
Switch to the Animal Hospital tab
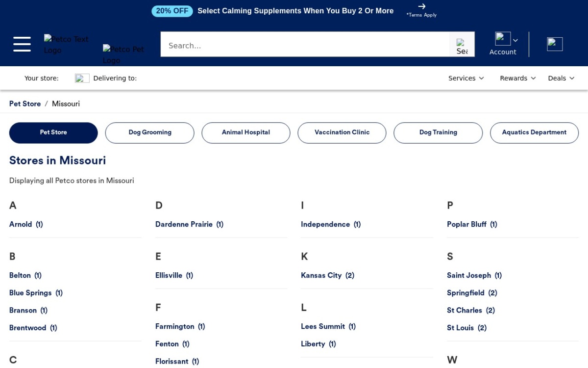point(246,133)
